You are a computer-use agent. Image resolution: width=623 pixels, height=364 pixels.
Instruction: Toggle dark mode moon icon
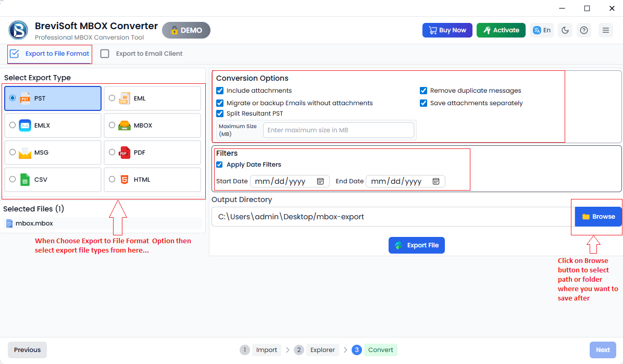565,30
